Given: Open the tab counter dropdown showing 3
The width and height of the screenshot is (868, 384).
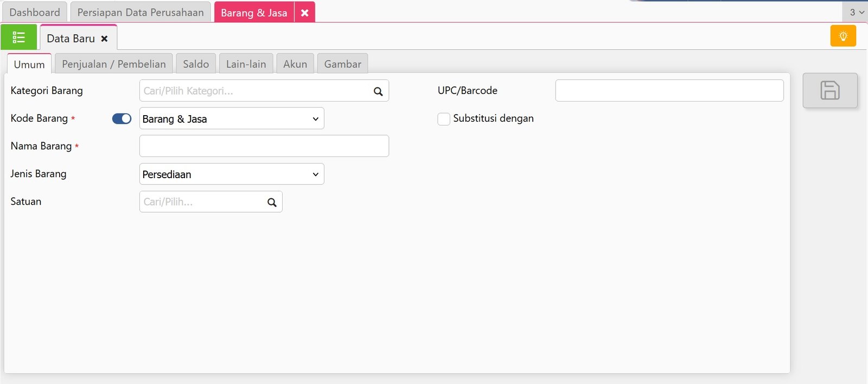Looking at the screenshot, I should (856, 12).
